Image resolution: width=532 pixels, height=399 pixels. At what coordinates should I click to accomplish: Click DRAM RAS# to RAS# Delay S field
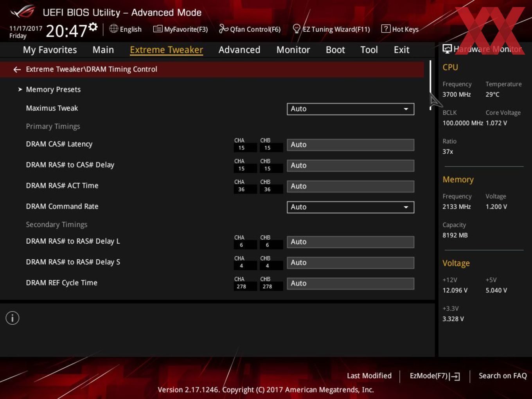[350, 262]
